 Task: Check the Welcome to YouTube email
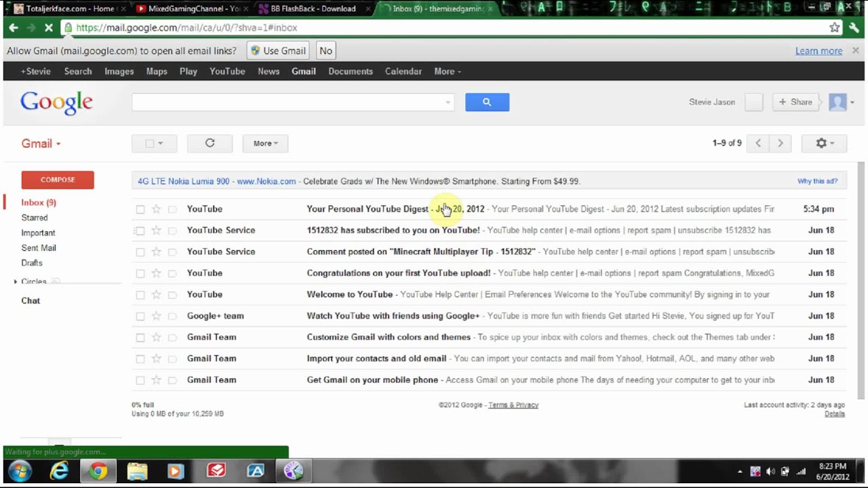click(x=140, y=295)
